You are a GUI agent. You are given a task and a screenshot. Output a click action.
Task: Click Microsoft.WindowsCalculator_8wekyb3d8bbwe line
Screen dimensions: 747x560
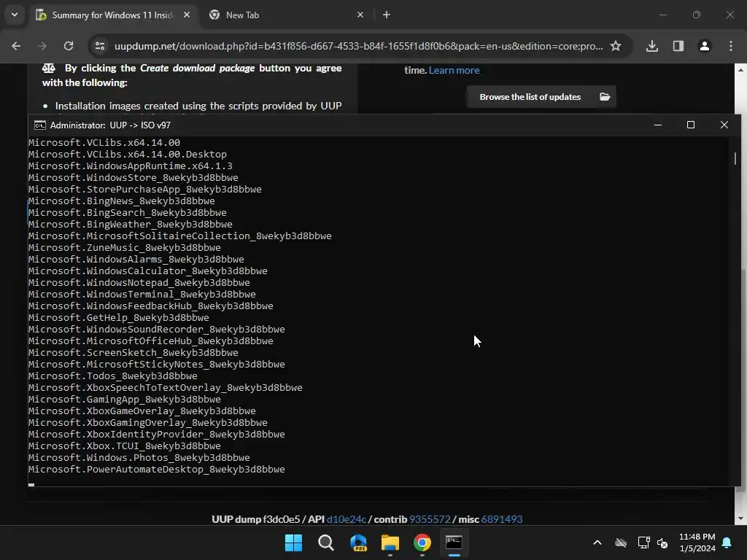147,271
